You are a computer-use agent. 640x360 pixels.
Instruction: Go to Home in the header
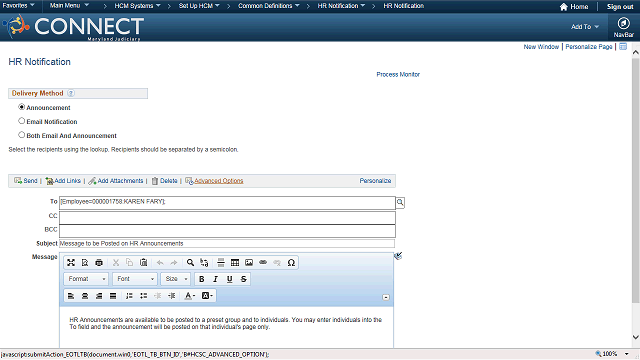pos(574,7)
